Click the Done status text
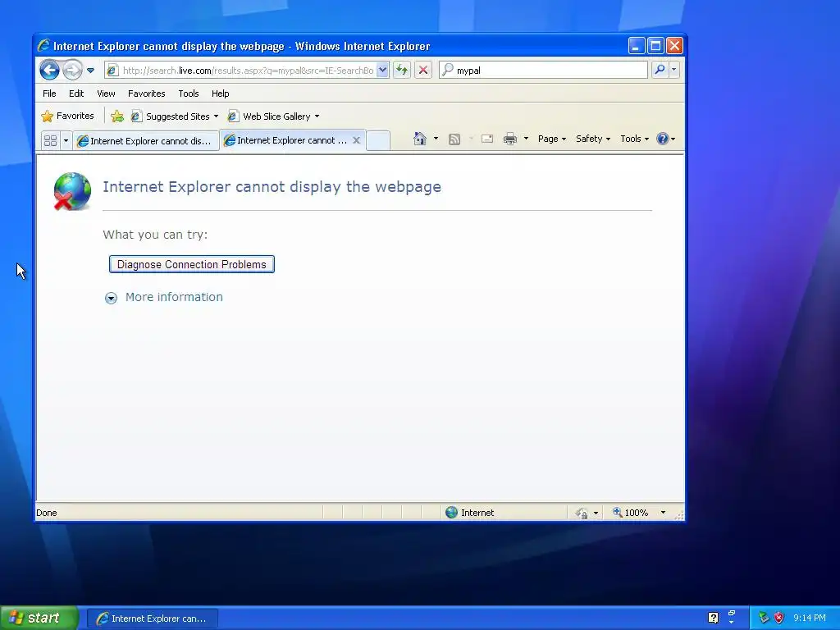Screen dimensions: 840x630 click(x=47, y=513)
